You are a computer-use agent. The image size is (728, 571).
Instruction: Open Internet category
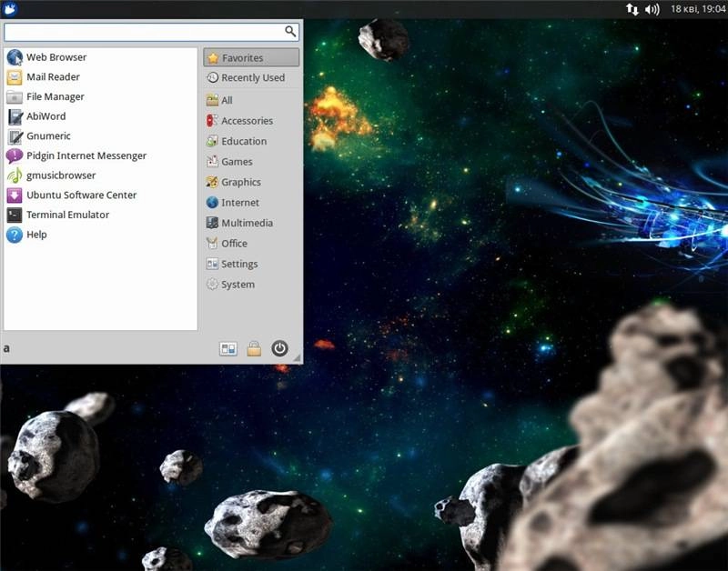point(251,202)
